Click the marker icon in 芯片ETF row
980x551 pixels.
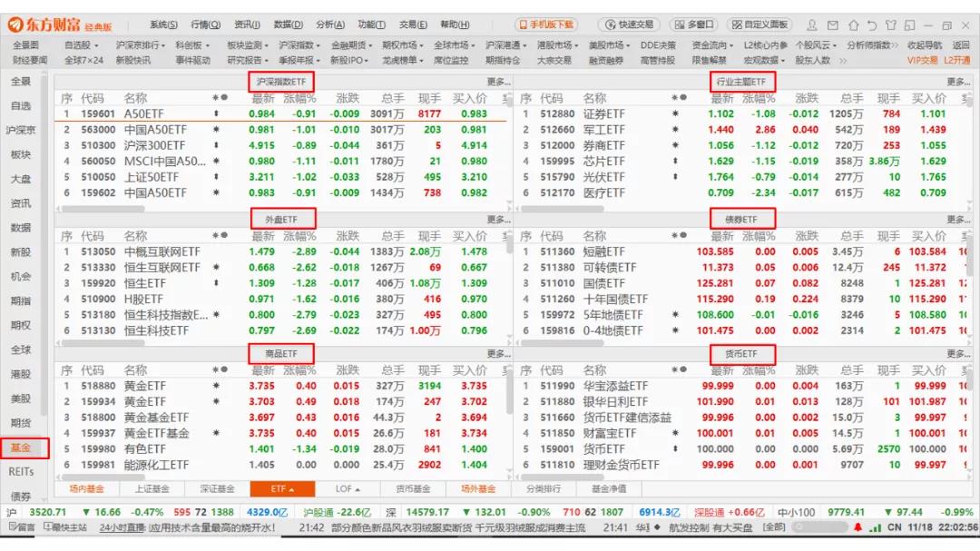pos(676,161)
